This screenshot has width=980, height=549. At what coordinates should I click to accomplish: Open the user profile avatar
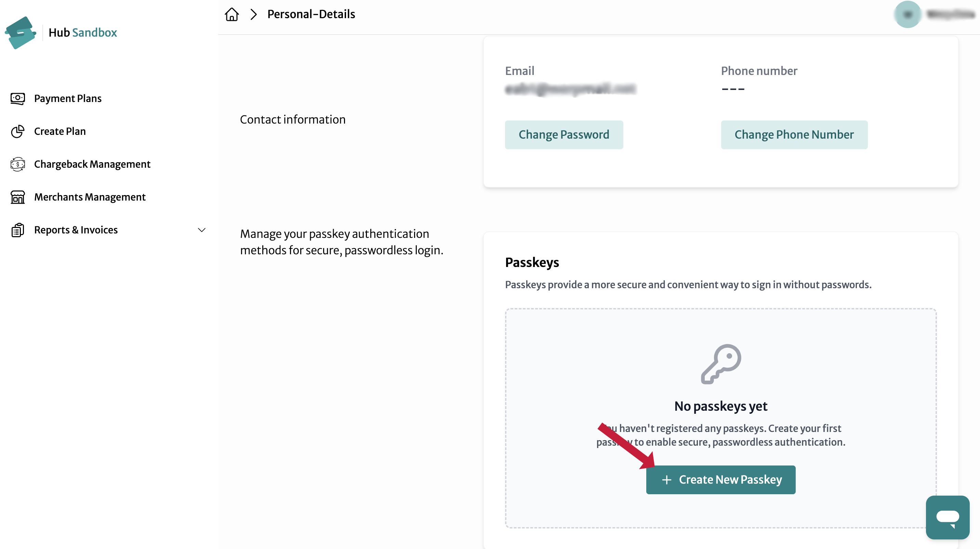(908, 14)
